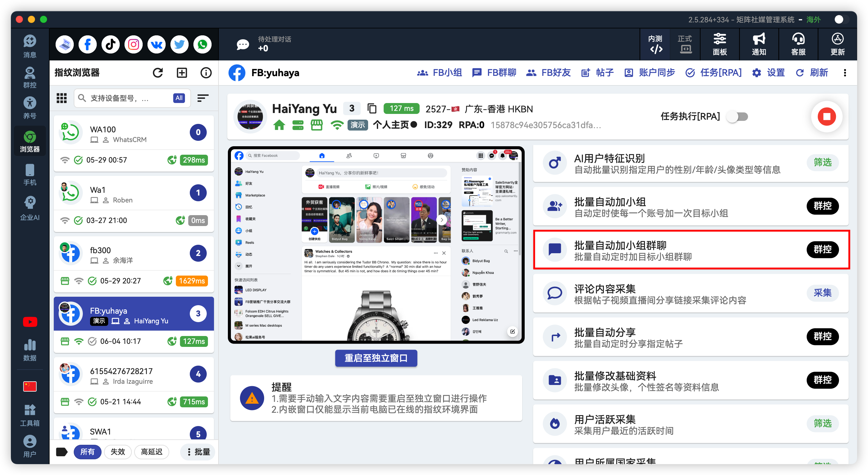Open the 帖子 posts tab
This screenshot has height=475, width=868.
tap(597, 73)
